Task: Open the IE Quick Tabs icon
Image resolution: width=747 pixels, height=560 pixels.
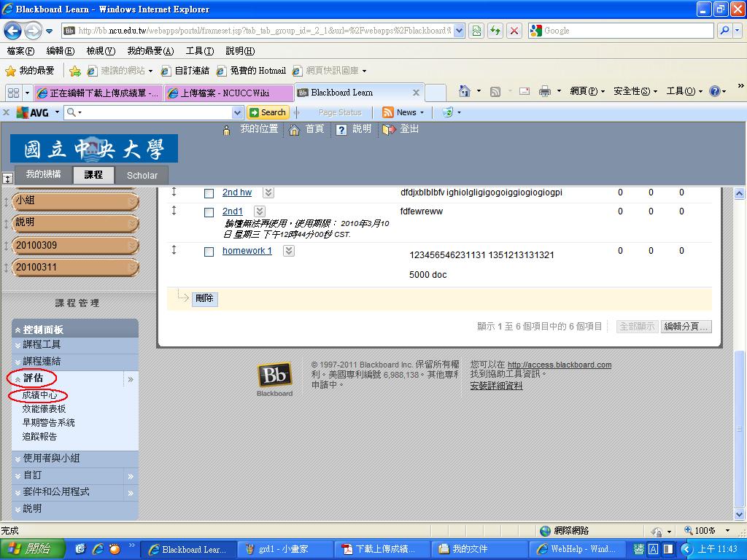Action: [13, 93]
